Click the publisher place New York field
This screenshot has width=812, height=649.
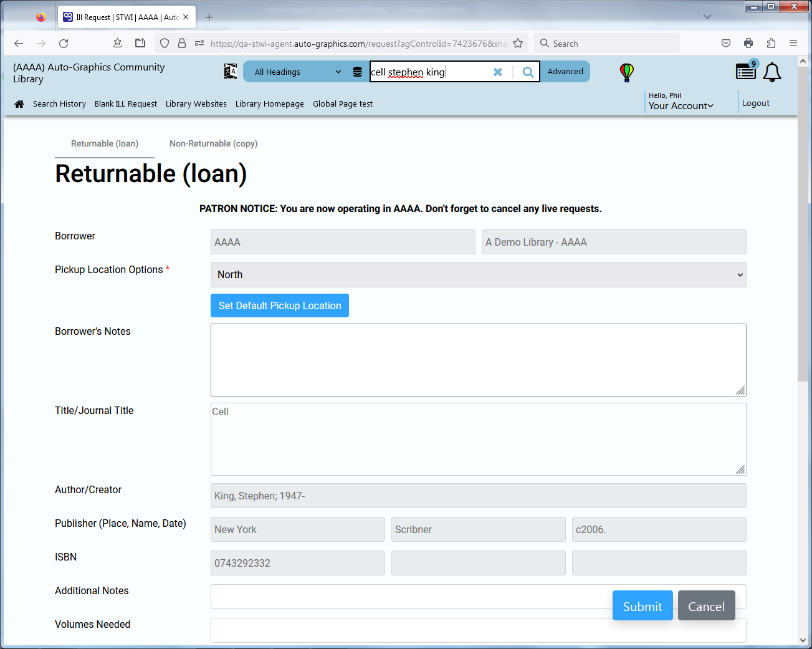pyautogui.click(x=298, y=529)
